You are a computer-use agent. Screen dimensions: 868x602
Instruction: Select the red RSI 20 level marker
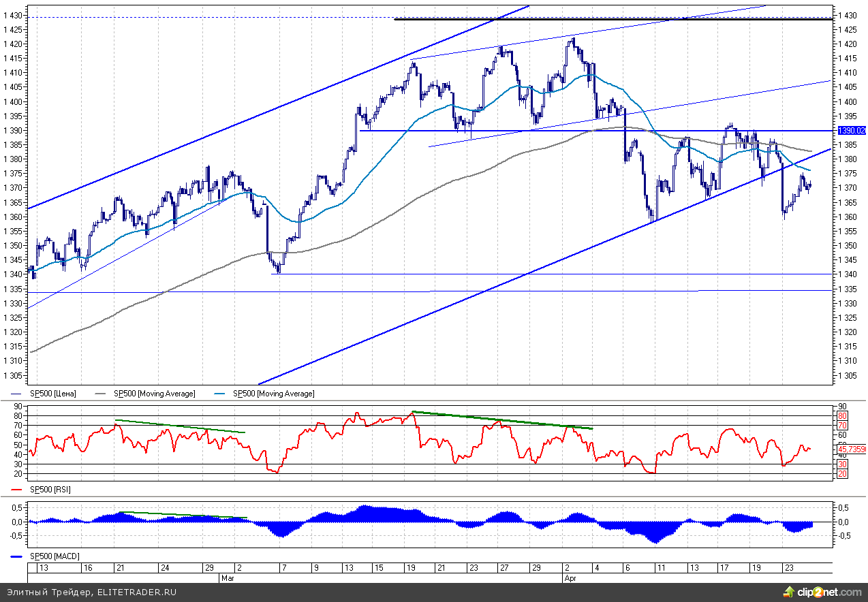pyautogui.click(x=841, y=473)
